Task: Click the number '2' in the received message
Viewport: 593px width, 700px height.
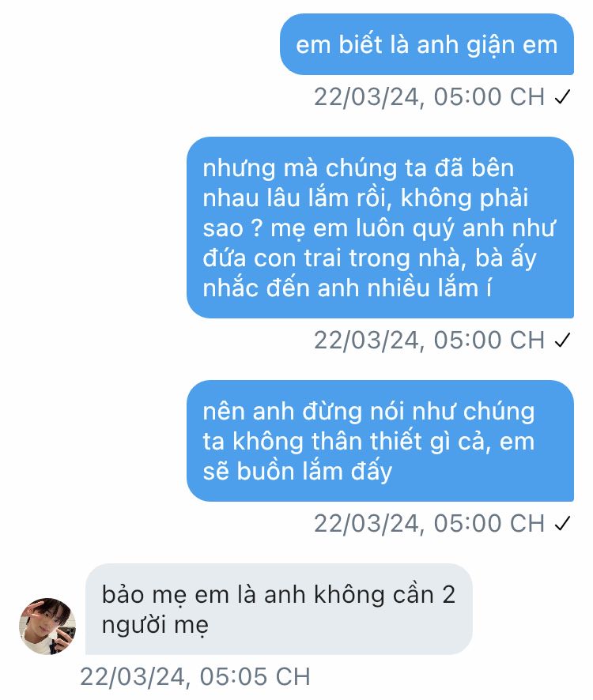Action: point(448,595)
